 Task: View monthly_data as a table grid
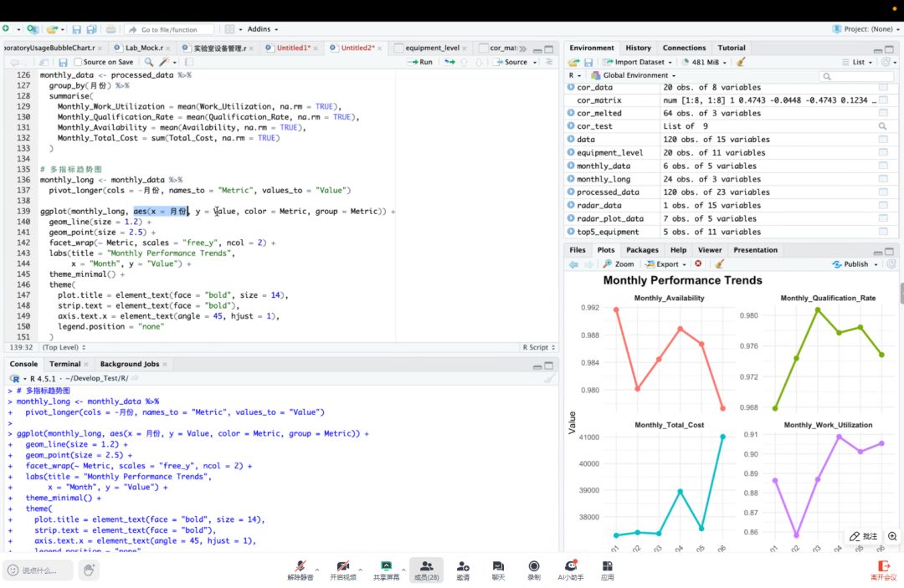883,166
